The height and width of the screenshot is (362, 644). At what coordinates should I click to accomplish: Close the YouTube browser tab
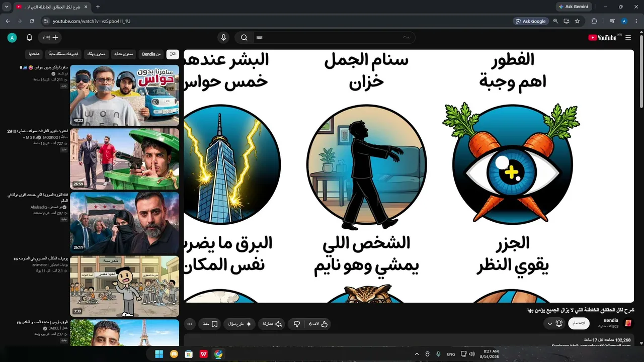click(87, 7)
